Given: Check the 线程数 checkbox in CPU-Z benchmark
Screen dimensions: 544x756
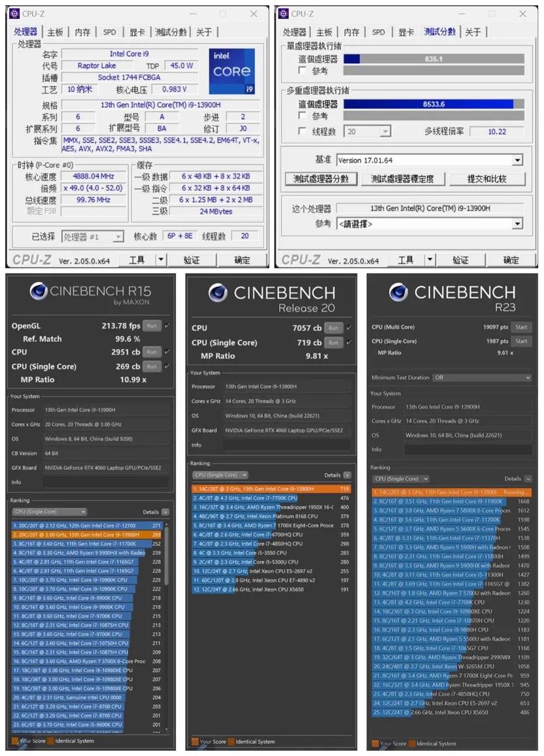Looking at the screenshot, I should pos(302,131).
